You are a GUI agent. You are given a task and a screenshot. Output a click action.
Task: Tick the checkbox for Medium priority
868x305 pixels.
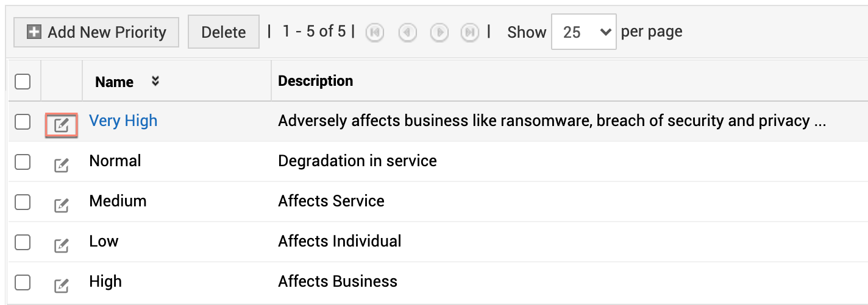pyautogui.click(x=23, y=202)
